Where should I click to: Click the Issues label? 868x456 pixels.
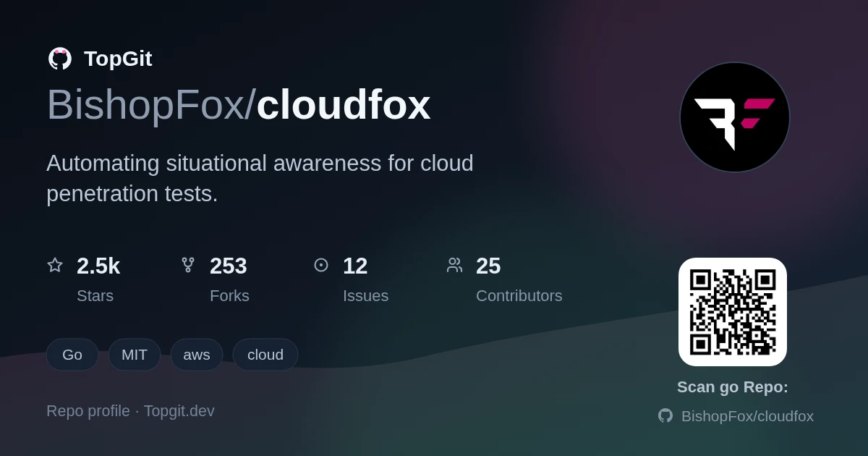click(365, 296)
